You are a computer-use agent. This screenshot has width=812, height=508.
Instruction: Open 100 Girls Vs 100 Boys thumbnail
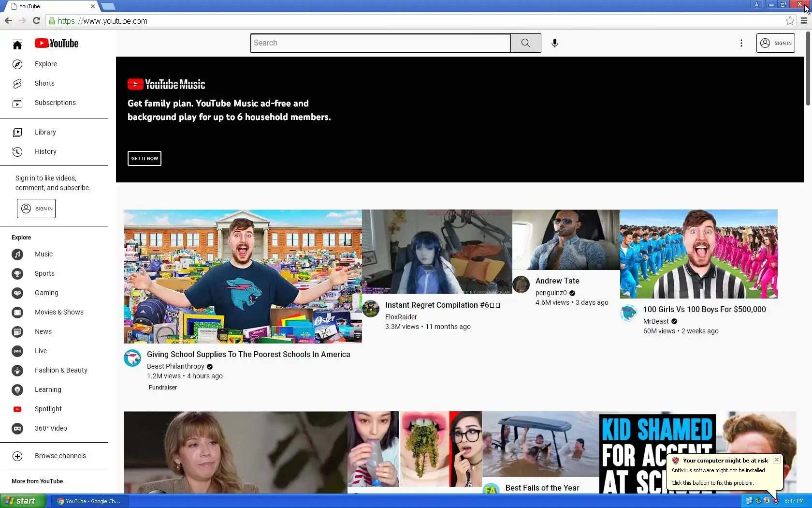tap(699, 254)
